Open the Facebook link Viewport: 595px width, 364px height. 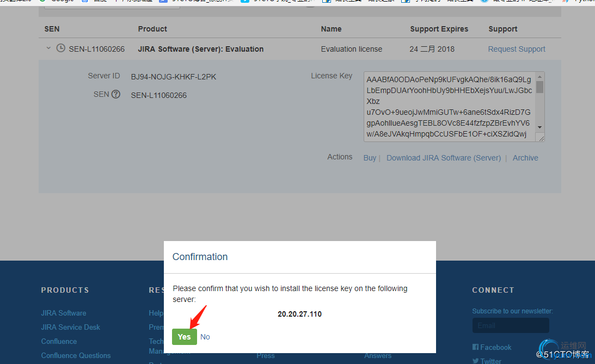(x=495, y=347)
